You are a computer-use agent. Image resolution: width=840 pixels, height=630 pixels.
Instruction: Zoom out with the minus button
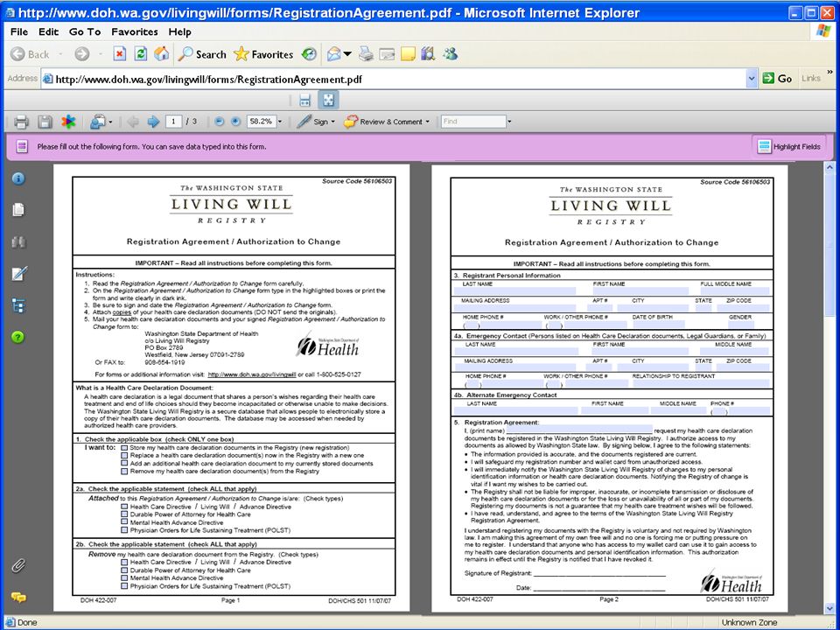219,122
